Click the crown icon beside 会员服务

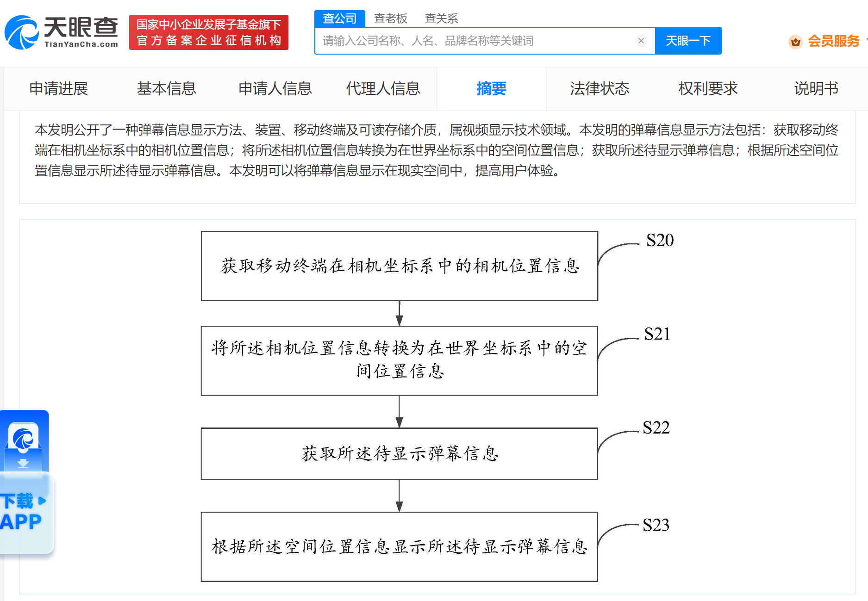[795, 42]
